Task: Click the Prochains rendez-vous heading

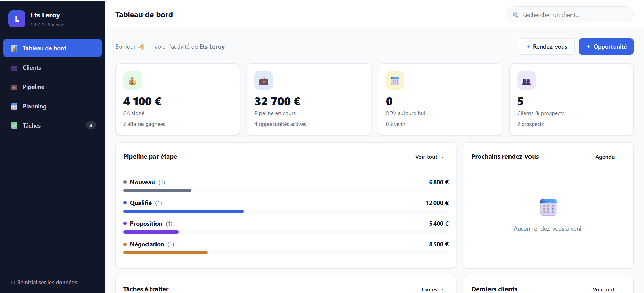Action: [505, 157]
